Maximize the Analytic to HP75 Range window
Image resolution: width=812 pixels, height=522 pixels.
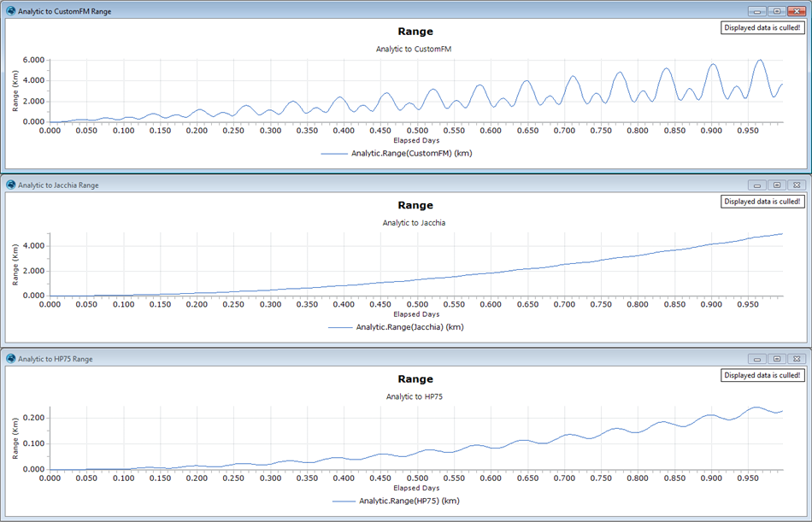(x=777, y=358)
